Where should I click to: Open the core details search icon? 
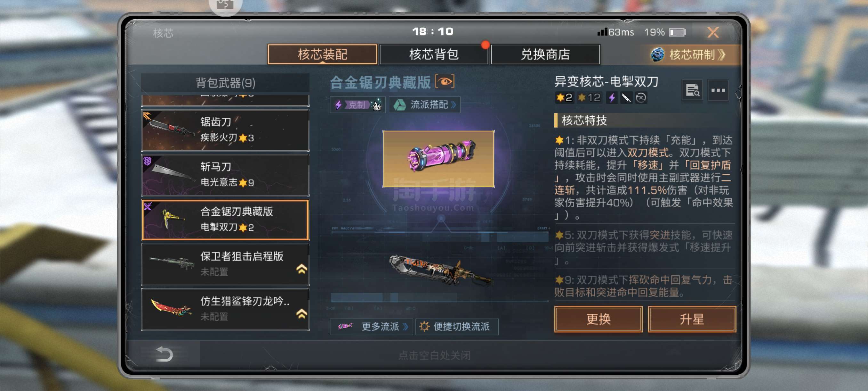tap(692, 90)
